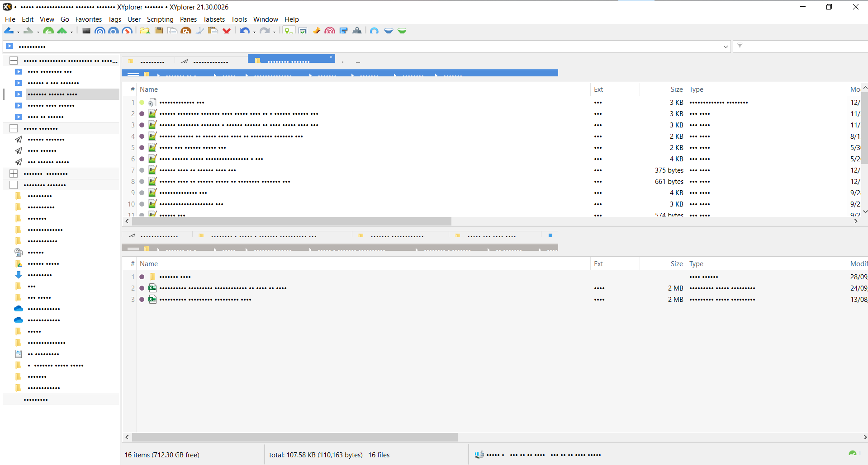
Task: Click the red Delete toolbar icon
Action: (x=227, y=31)
